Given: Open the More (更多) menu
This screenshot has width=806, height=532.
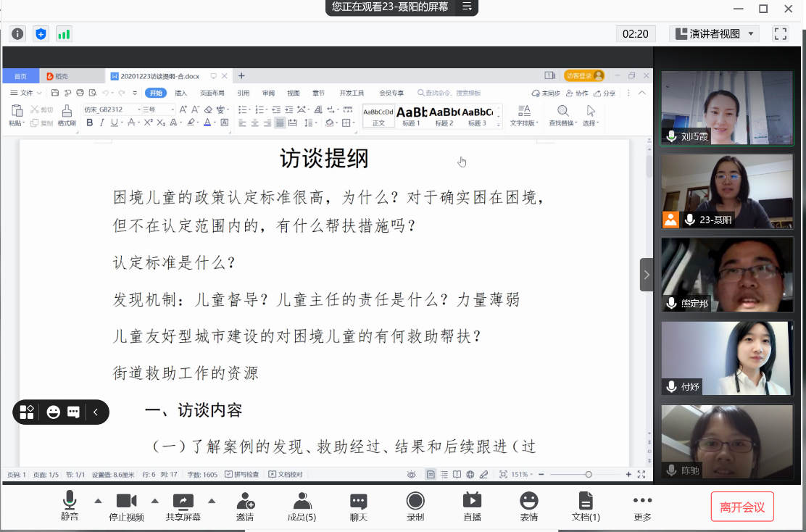Looking at the screenshot, I should pos(642,507).
